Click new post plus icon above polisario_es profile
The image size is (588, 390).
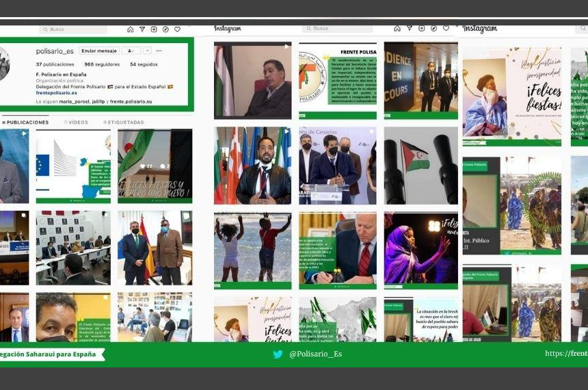[x=154, y=29]
